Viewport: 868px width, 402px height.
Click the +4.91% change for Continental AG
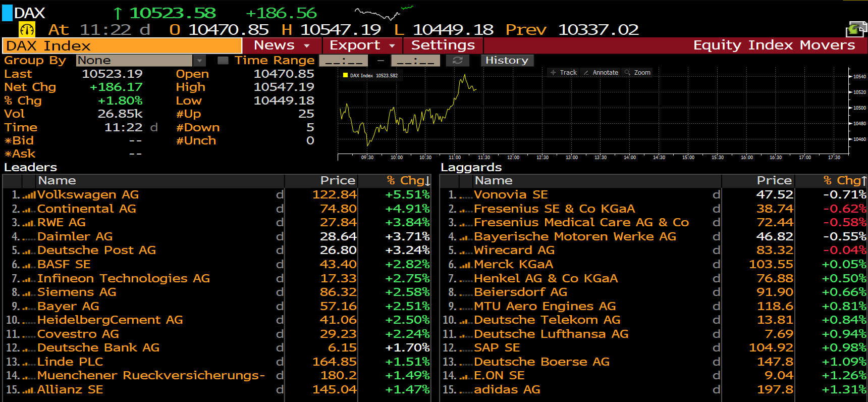(x=407, y=209)
